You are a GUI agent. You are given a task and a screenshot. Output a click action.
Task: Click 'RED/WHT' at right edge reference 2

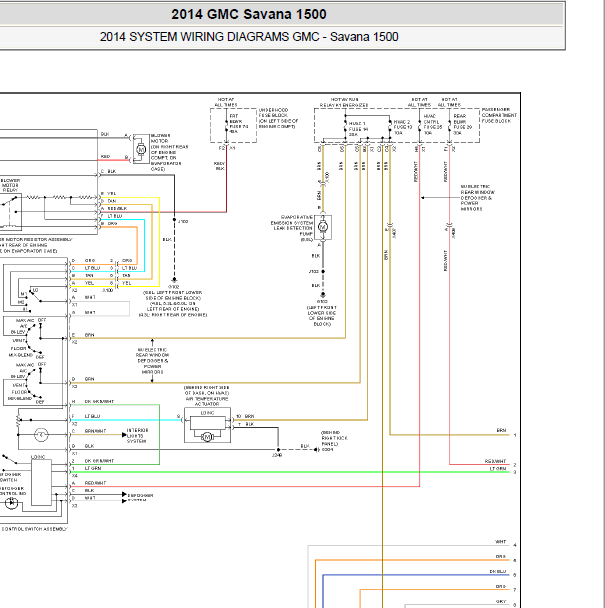tap(495, 461)
